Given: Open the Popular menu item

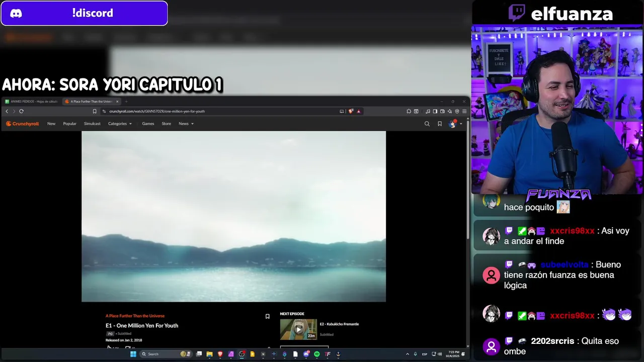Looking at the screenshot, I should coord(69,124).
